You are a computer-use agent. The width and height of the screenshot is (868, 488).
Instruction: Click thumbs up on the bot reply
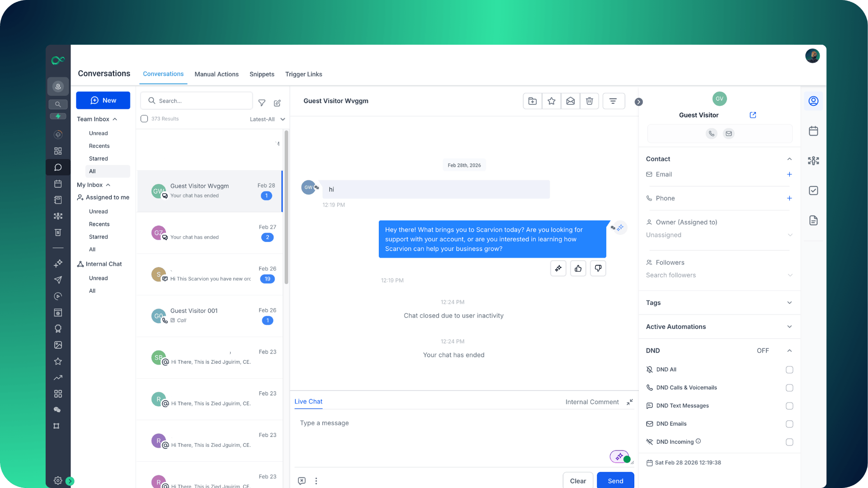click(x=578, y=268)
